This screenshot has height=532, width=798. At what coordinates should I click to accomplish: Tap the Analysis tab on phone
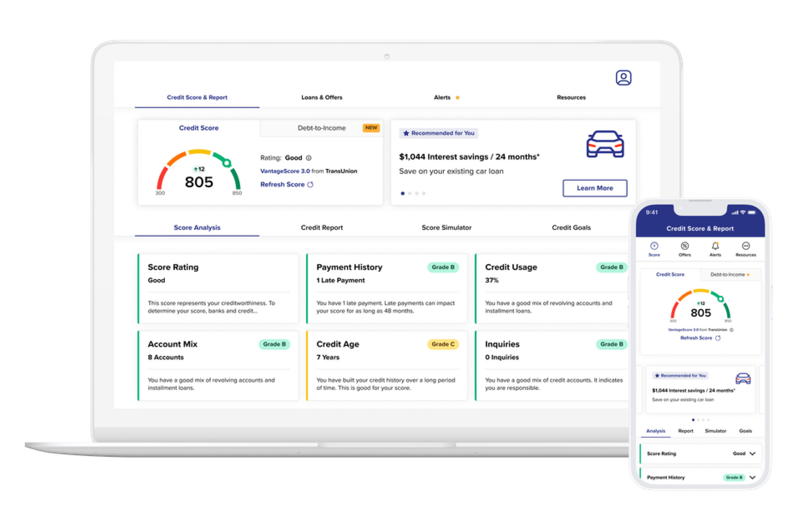[x=656, y=431]
